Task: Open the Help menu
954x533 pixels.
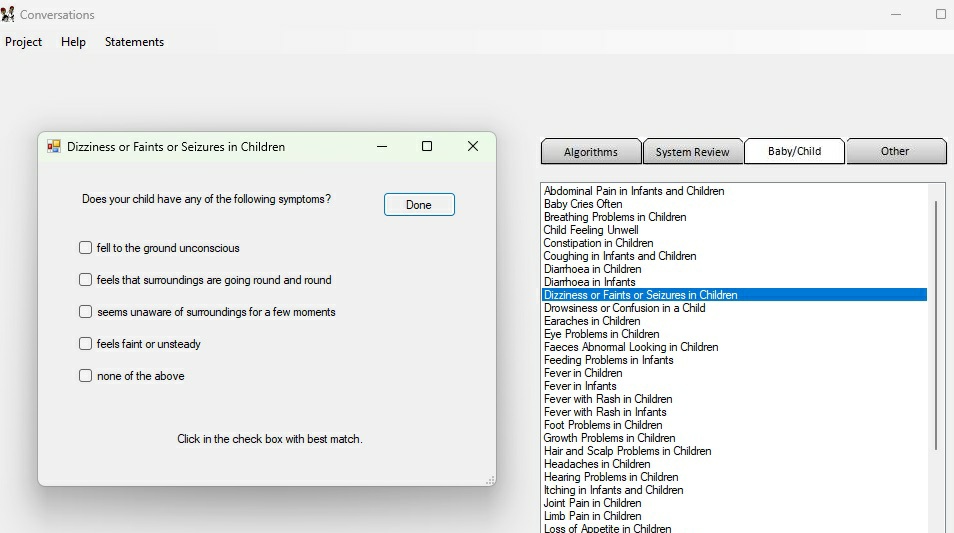Action: click(x=73, y=42)
